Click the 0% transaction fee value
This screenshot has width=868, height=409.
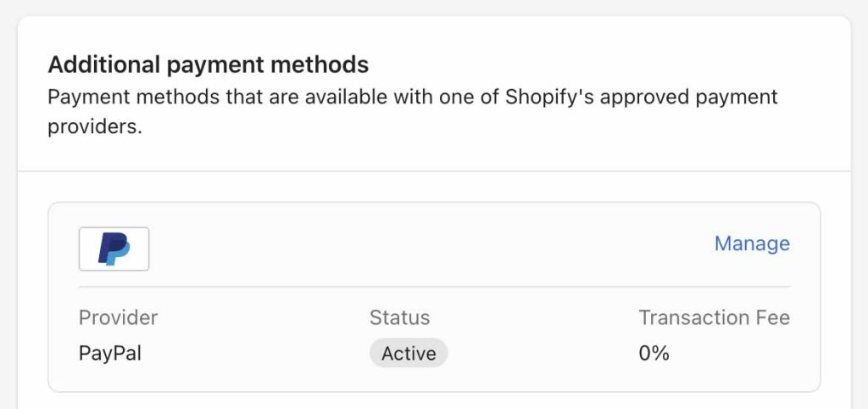pos(654,353)
